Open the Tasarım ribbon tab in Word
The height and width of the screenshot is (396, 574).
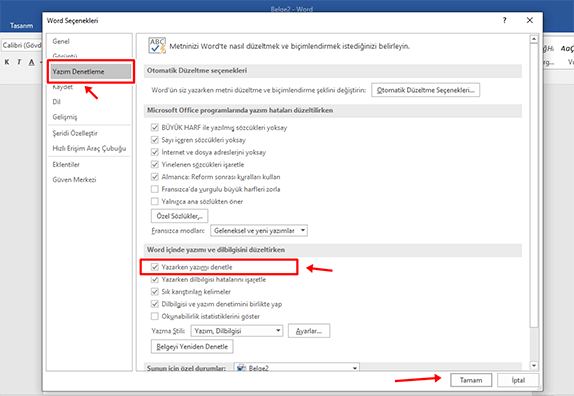coord(21,26)
